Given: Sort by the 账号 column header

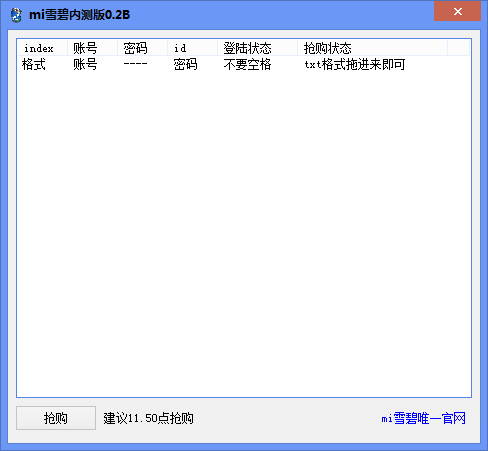Looking at the screenshot, I should [92, 48].
